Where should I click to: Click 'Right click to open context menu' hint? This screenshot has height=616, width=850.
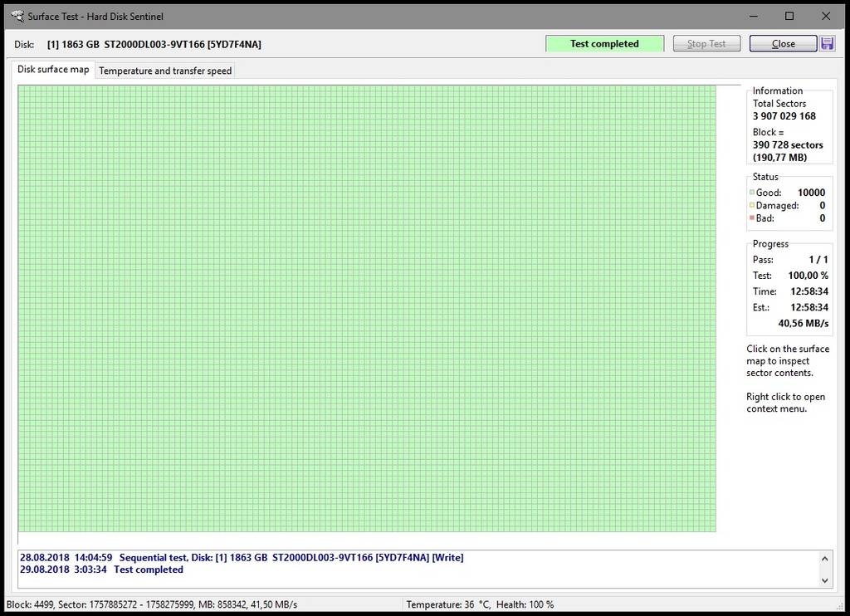(x=785, y=403)
